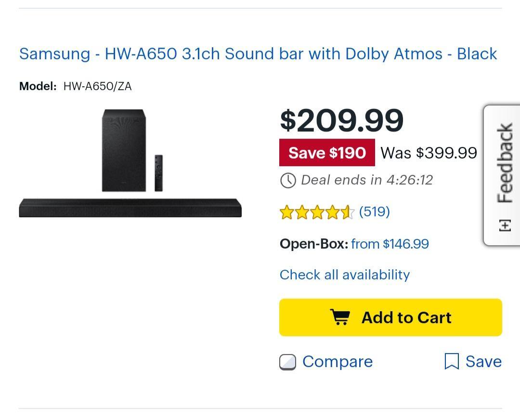Click the red Save $190 badge
Screen dimensions: 520x420
(x=327, y=153)
